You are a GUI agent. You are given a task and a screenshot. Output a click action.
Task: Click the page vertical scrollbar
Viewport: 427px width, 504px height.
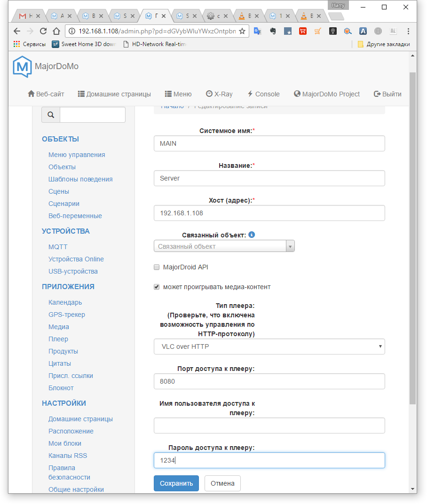412,235
